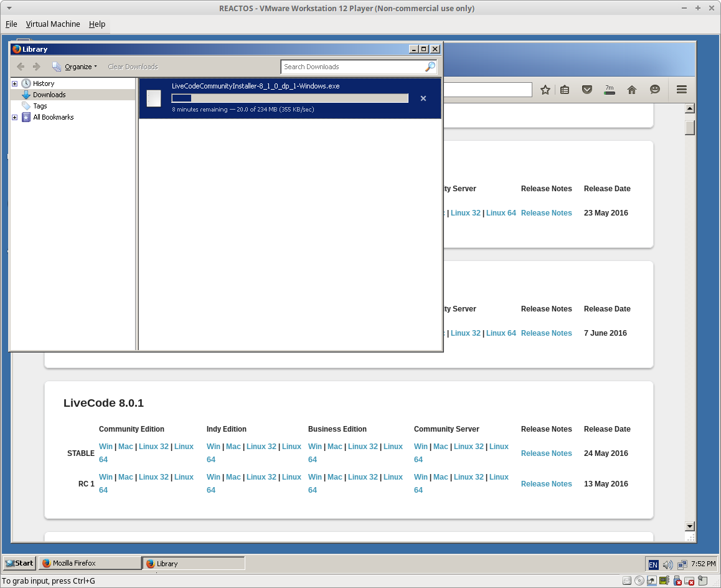Open 8.0.1 RC 1 Indy Edition Win link
The image size is (721, 588).
(x=214, y=477)
